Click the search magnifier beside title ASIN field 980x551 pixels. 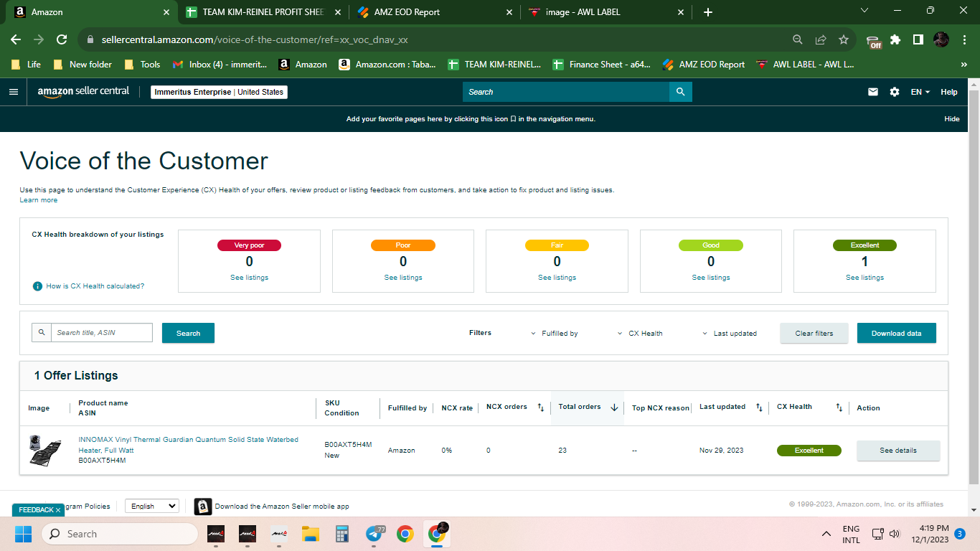[42, 333]
